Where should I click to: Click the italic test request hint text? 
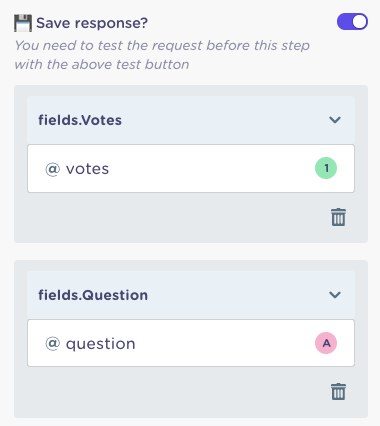tap(162, 55)
